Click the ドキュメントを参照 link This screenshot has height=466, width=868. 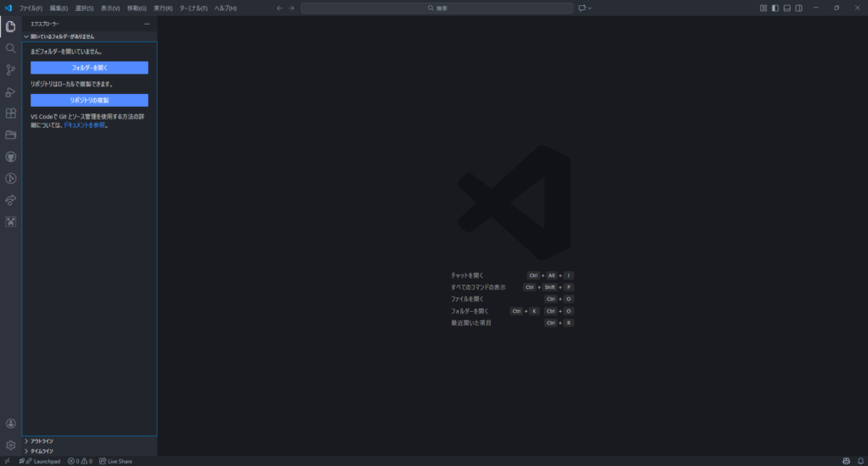84,125
